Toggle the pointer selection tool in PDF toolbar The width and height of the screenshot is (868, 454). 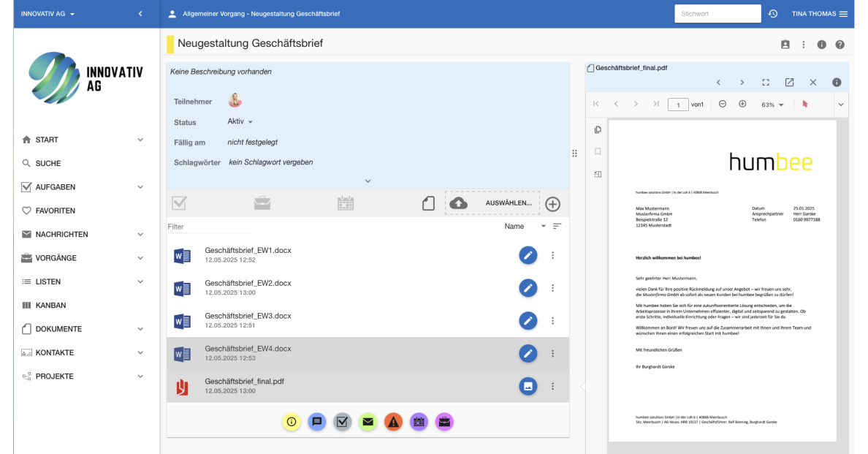click(805, 104)
